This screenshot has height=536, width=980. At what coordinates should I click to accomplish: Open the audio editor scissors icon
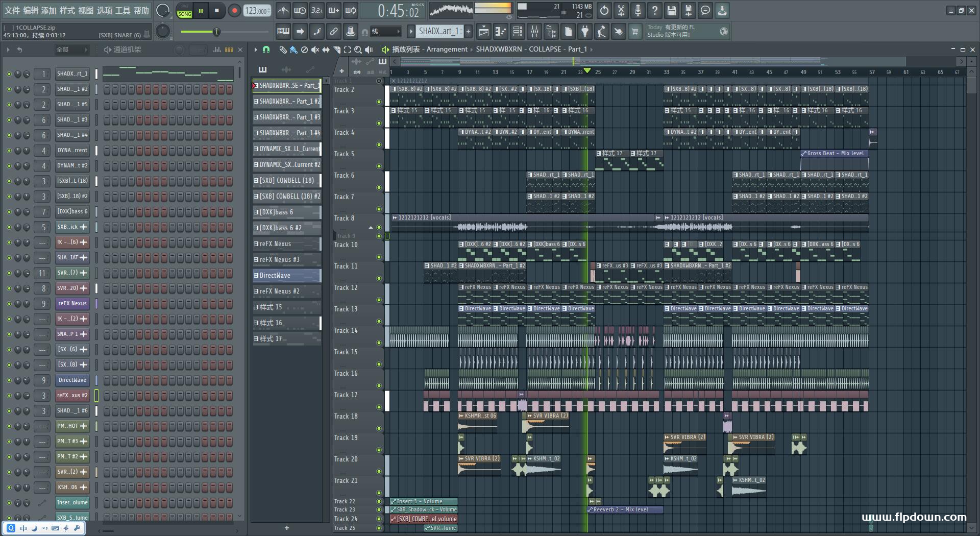621,10
